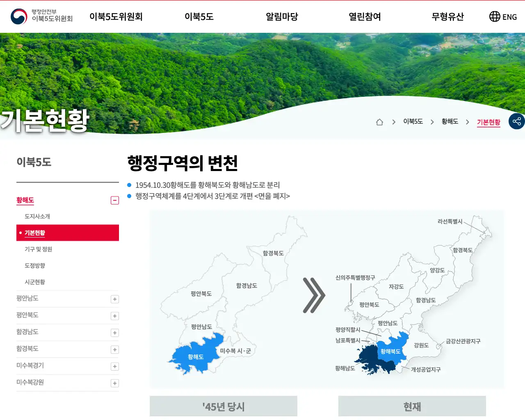Screen dimensions: 525x420
Task: Click the 개성공업지구 map label
Action: click(426, 370)
